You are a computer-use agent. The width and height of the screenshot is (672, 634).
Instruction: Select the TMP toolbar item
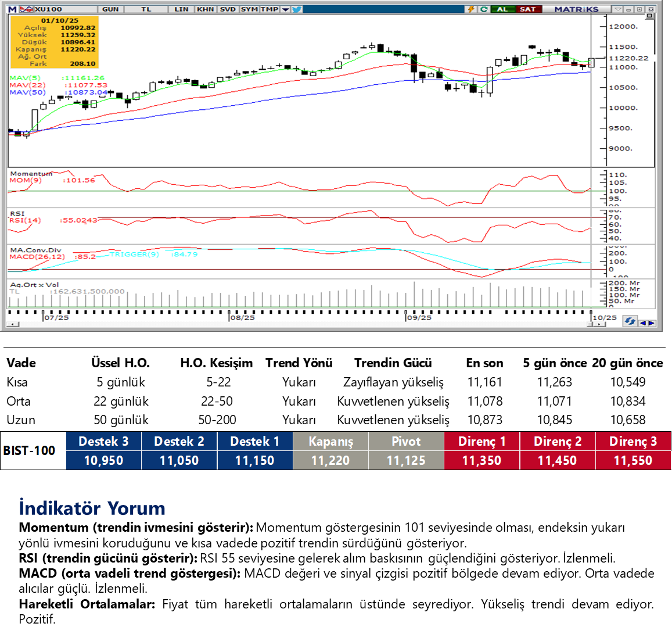pyautogui.click(x=269, y=9)
